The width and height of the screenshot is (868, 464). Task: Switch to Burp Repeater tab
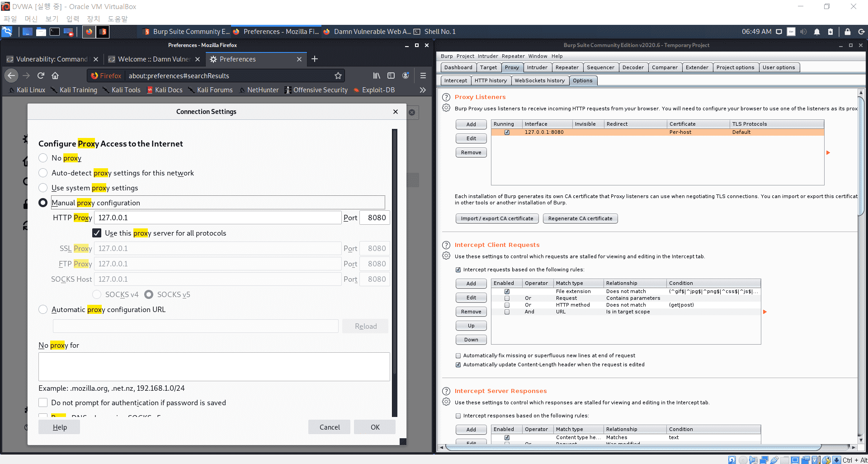coord(567,67)
